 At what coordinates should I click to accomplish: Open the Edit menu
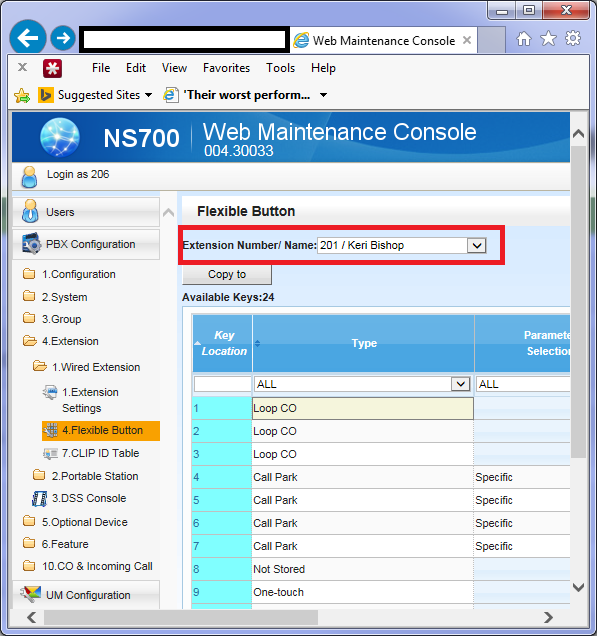tap(136, 68)
